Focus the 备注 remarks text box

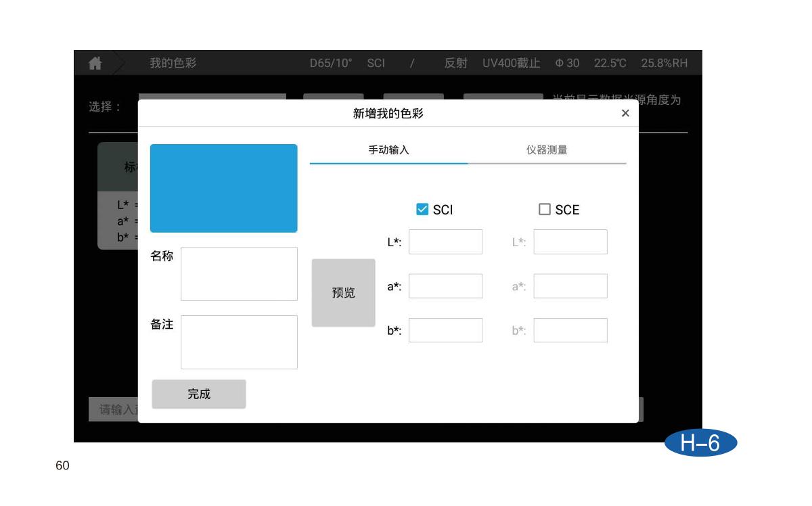point(239,342)
